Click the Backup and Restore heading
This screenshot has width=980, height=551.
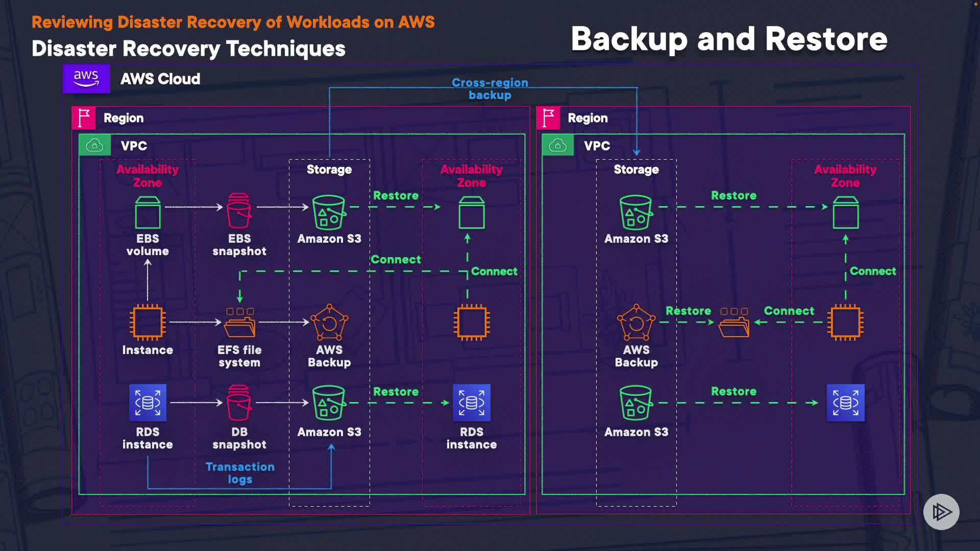pos(729,39)
